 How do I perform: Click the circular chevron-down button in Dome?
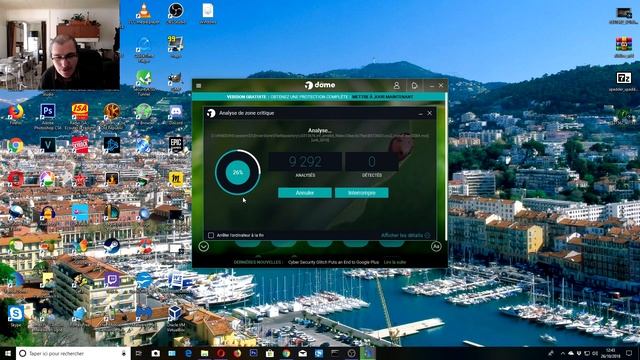pos(203,246)
